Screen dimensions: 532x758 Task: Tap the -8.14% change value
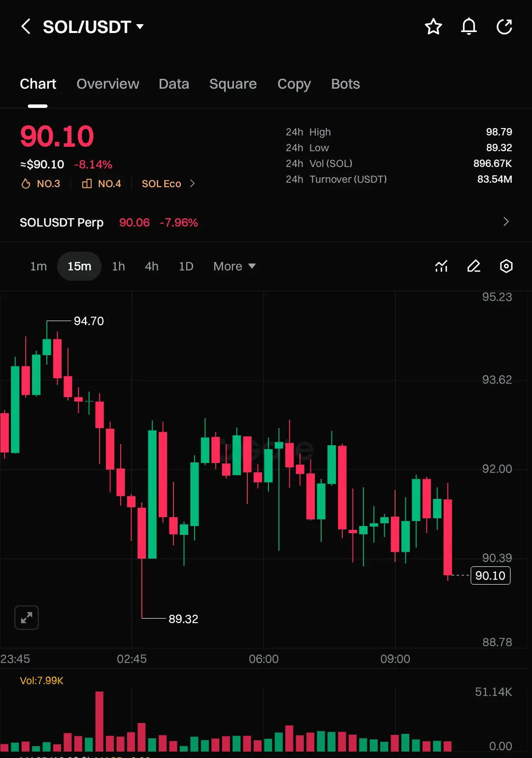pyautogui.click(x=93, y=165)
